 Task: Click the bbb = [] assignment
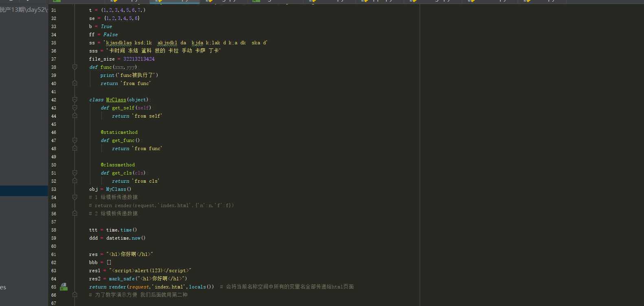100,262
